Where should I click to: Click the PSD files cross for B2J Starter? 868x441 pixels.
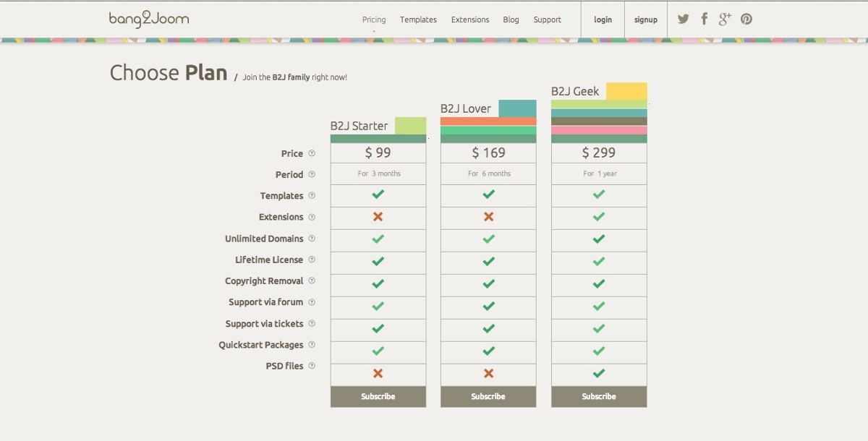[x=378, y=374]
